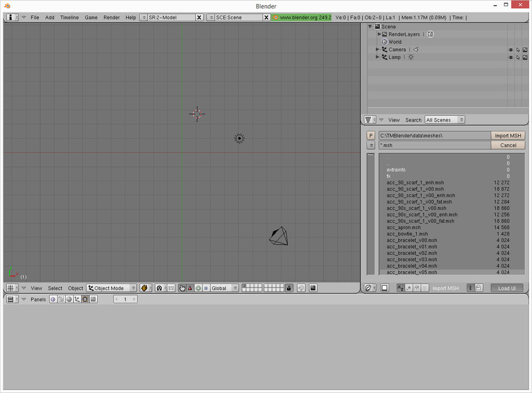
Task: Open the draw type (shading) selector
Action: (x=146, y=288)
